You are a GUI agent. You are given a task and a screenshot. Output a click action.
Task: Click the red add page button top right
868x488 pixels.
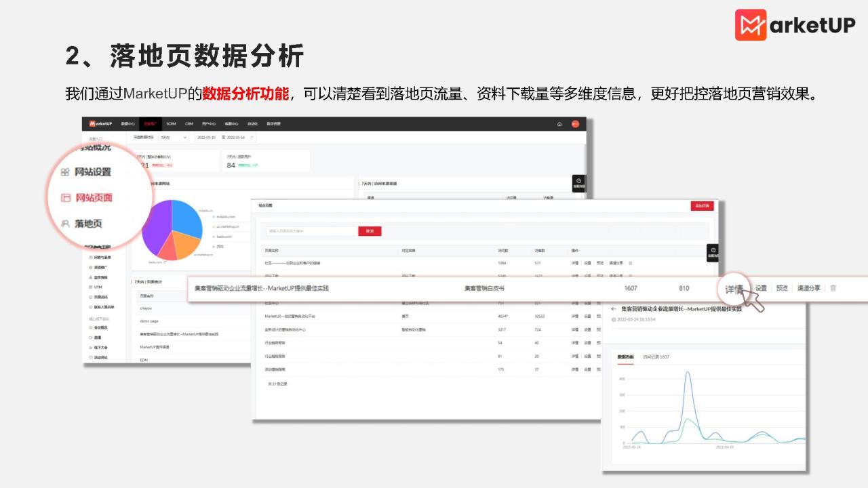coord(702,206)
